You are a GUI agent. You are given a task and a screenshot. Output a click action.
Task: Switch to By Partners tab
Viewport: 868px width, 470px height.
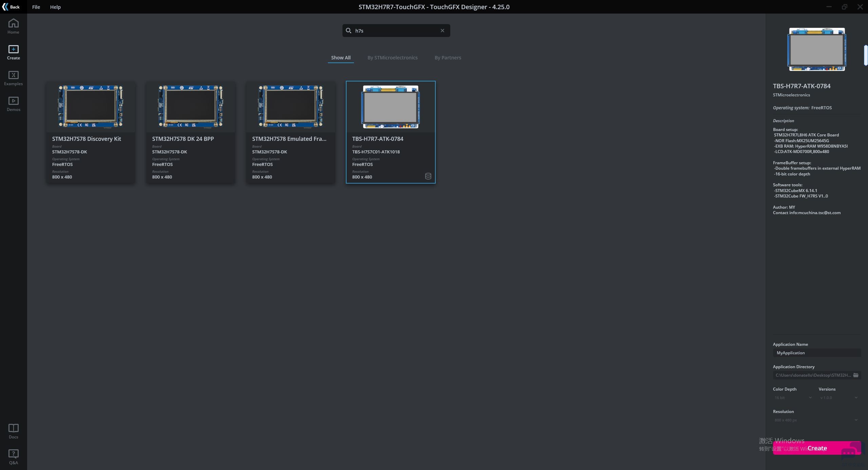[x=448, y=58]
